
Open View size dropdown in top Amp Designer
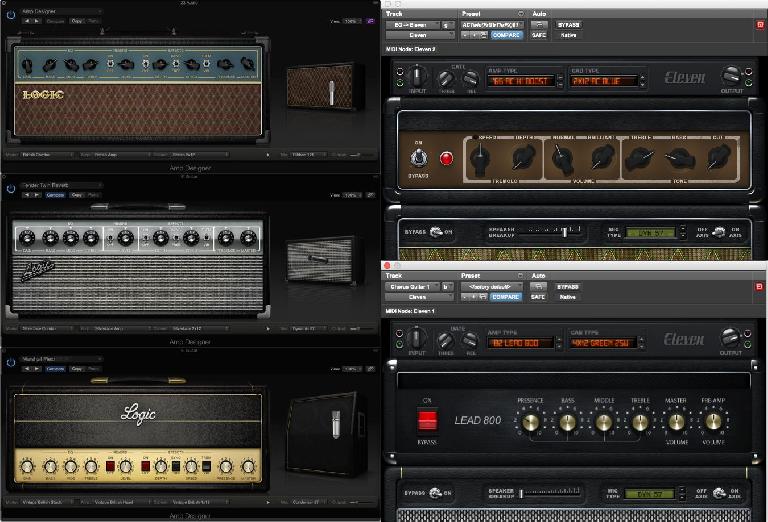(352, 21)
